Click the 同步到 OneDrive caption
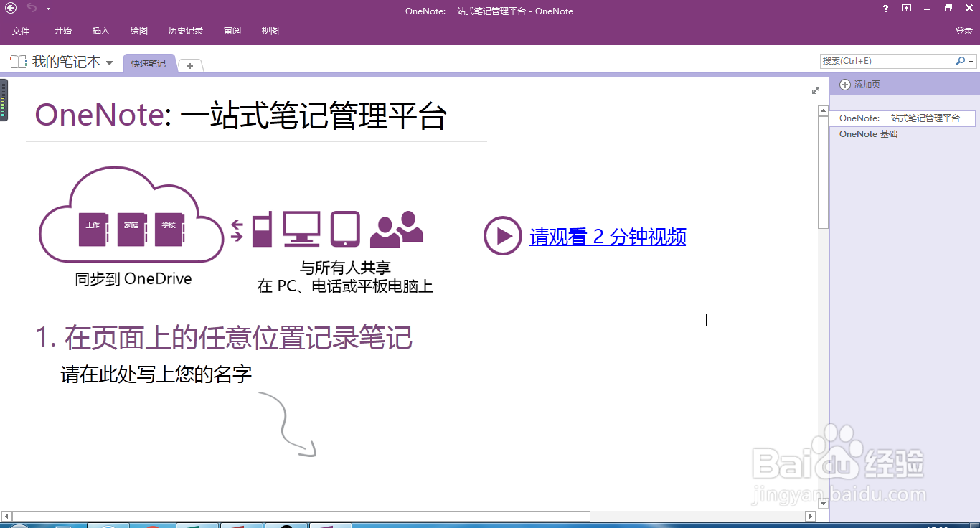Image resolution: width=980 pixels, height=528 pixels. (133, 279)
